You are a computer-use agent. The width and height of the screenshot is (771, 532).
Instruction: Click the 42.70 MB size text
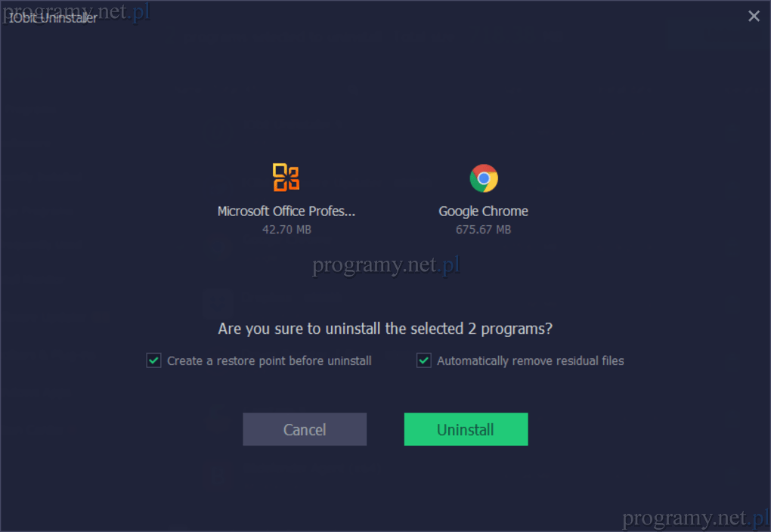point(286,230)
